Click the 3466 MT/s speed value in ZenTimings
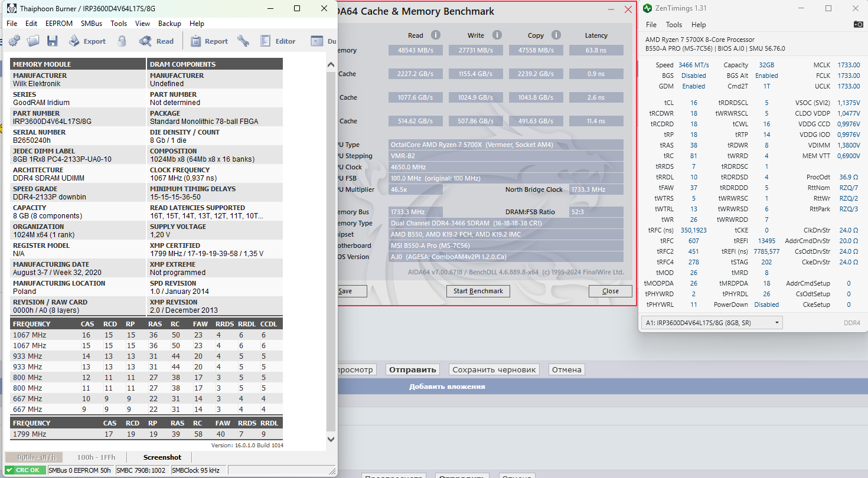The image size is (868, 478). [x=694, y=65]
